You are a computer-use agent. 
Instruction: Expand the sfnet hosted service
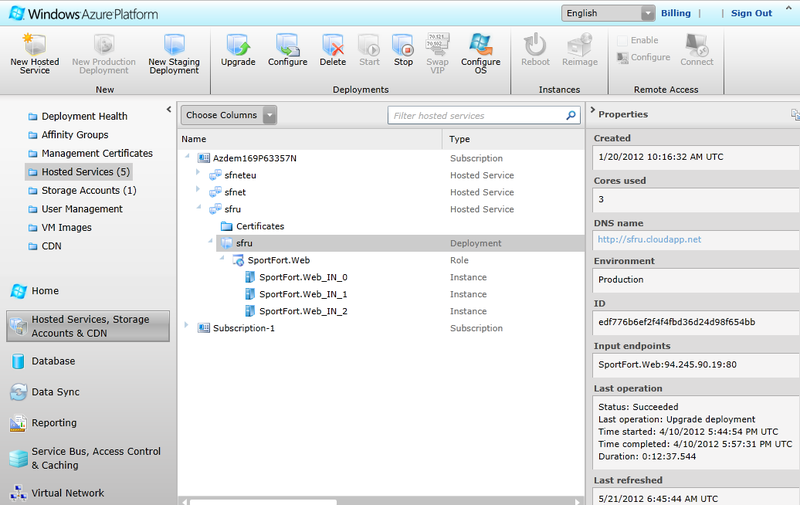198,189
